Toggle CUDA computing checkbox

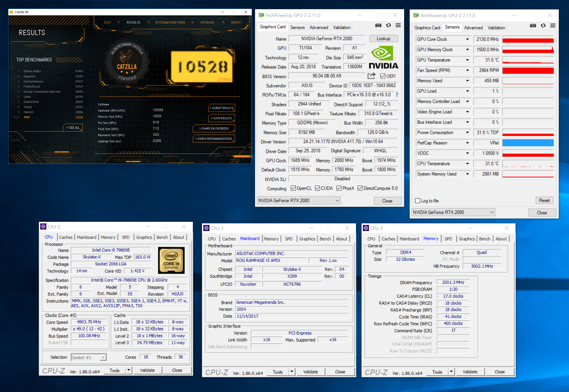click(x=317, y=188)
